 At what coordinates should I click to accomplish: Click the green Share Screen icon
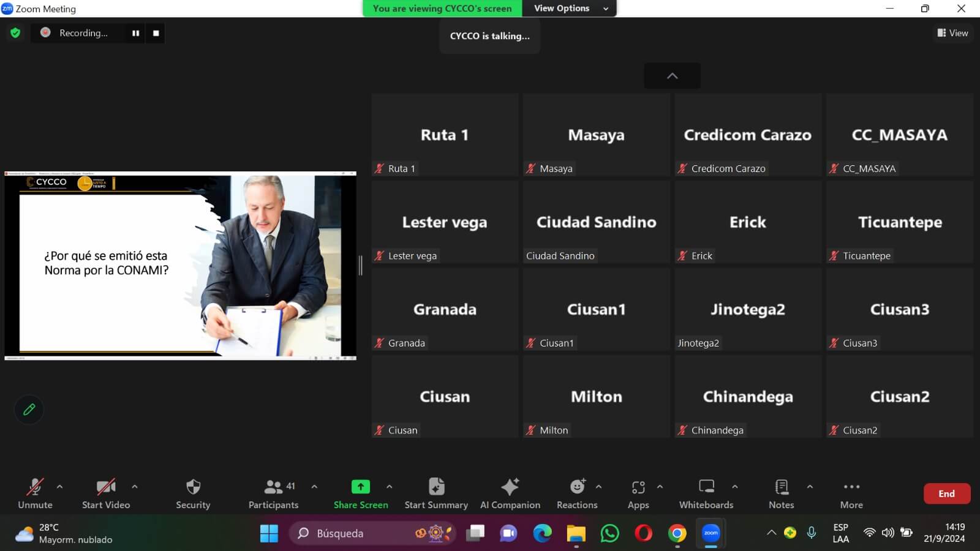(361, 487)
